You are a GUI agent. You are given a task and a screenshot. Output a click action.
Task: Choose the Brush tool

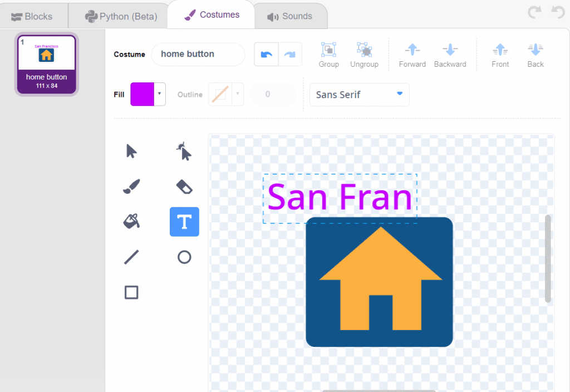point(131,187)
